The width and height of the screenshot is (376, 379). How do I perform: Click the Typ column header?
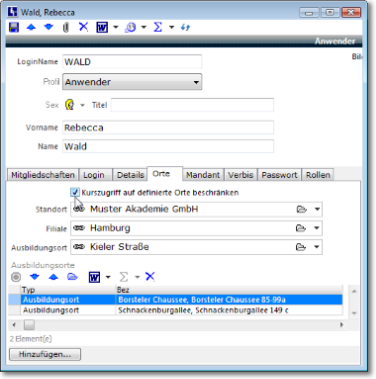(68, 290)
